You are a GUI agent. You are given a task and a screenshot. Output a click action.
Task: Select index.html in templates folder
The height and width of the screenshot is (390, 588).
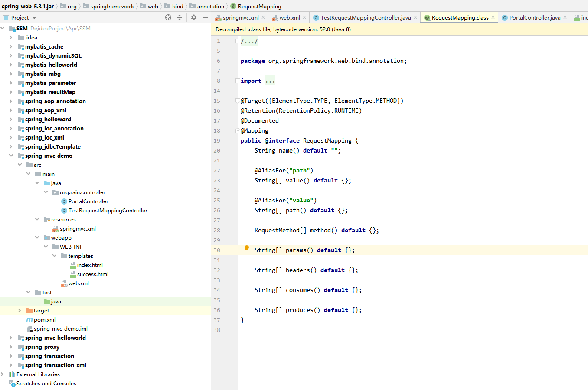pyautogui.click(x=90, y=265)
